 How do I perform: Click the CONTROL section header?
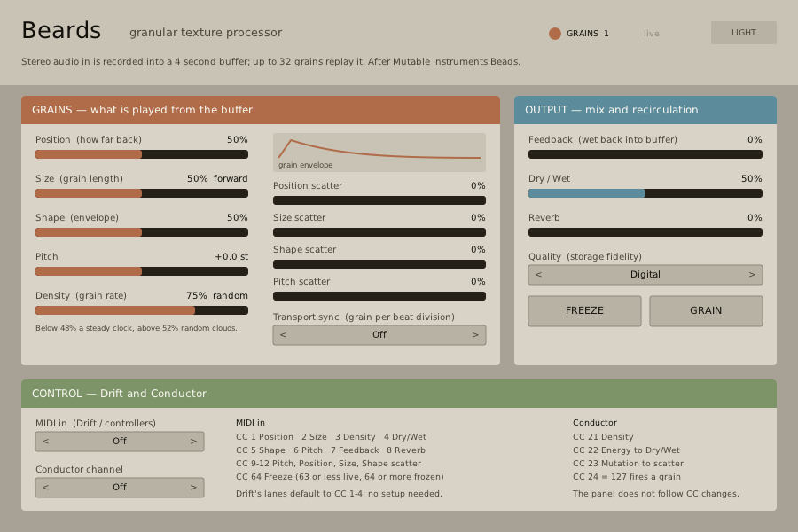click(399, 394)
